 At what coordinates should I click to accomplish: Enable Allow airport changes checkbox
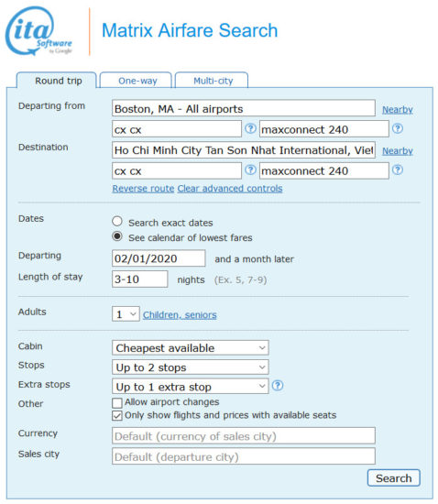(x=117, y=403)
